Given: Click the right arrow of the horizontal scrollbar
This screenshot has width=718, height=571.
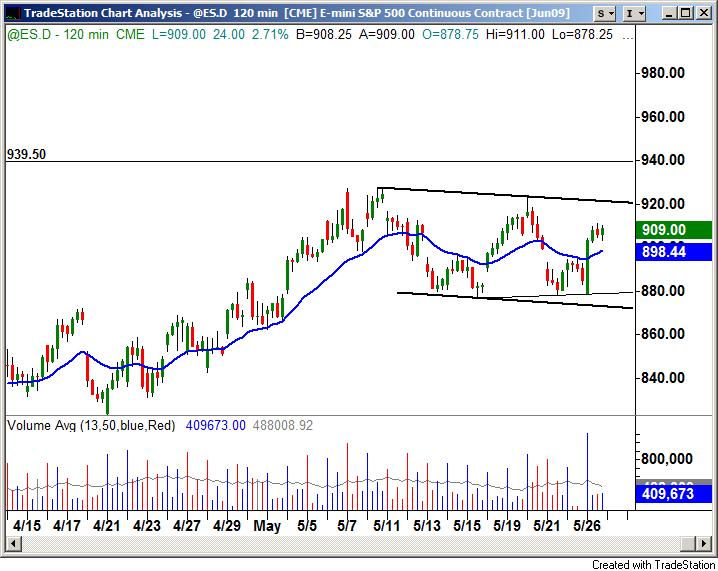Looking at the screenshot, I should pos(704,544).
